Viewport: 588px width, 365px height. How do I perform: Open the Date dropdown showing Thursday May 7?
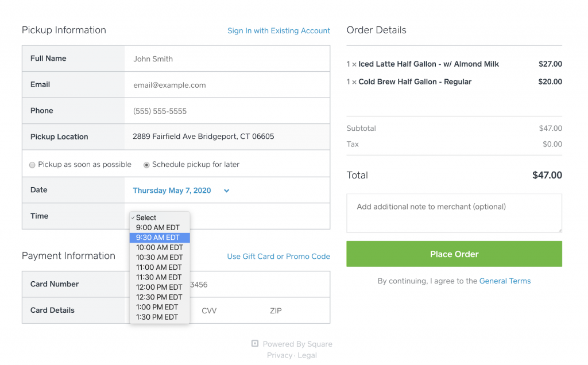180,190
